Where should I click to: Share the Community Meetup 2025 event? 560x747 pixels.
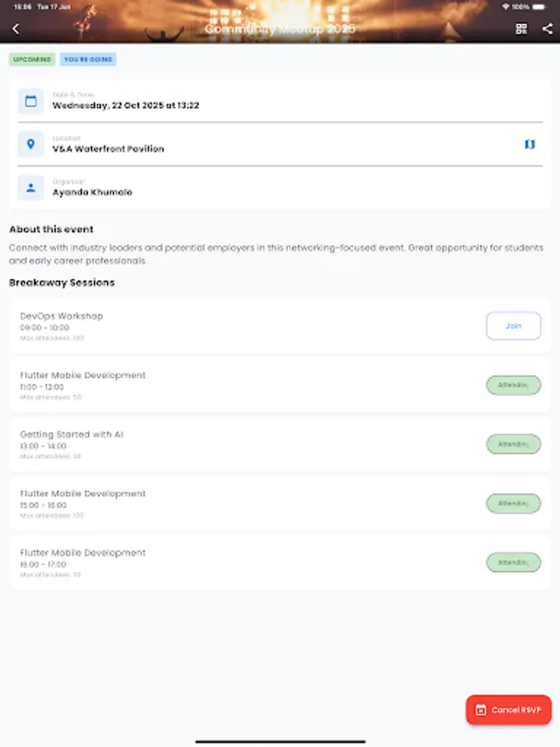[x=547, y=28]
